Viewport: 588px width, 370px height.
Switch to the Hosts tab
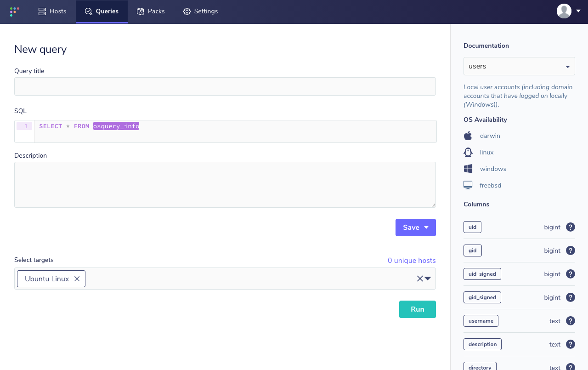click(52, 11)
